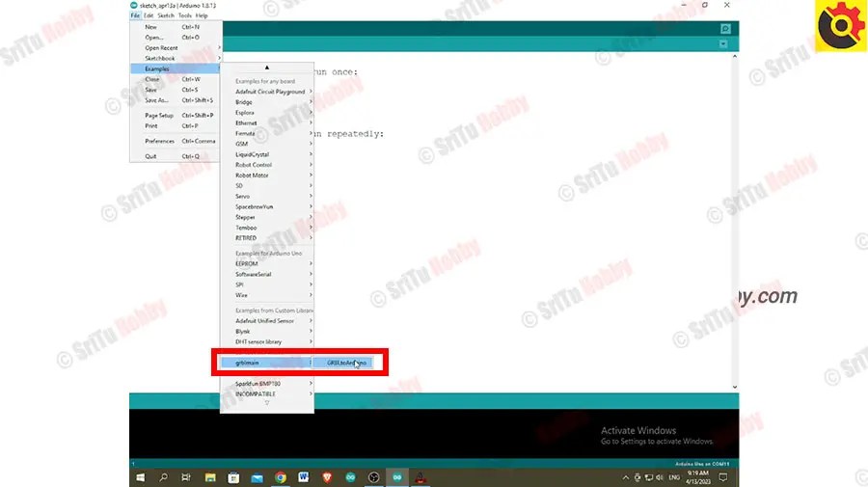Open the GRBLtoArduino example sketch
Viewport: 868px width, 487px height.
[343, 363]
